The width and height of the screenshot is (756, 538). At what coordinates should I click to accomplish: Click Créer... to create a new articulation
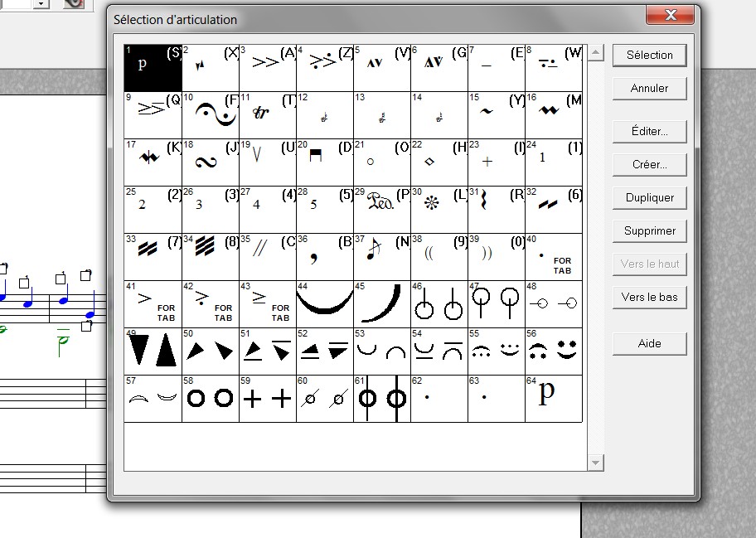649,164
